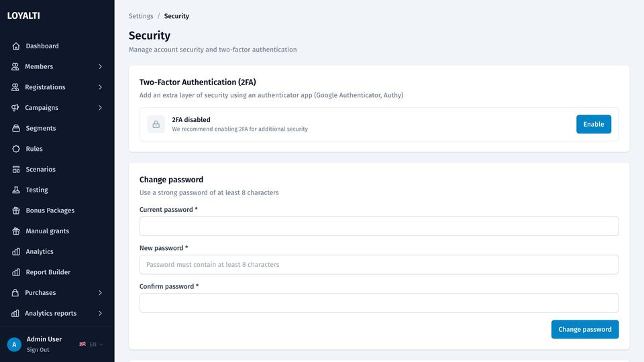Click the Dashboard home icon
Screen dimensions: 644x362
pos(16,46)
